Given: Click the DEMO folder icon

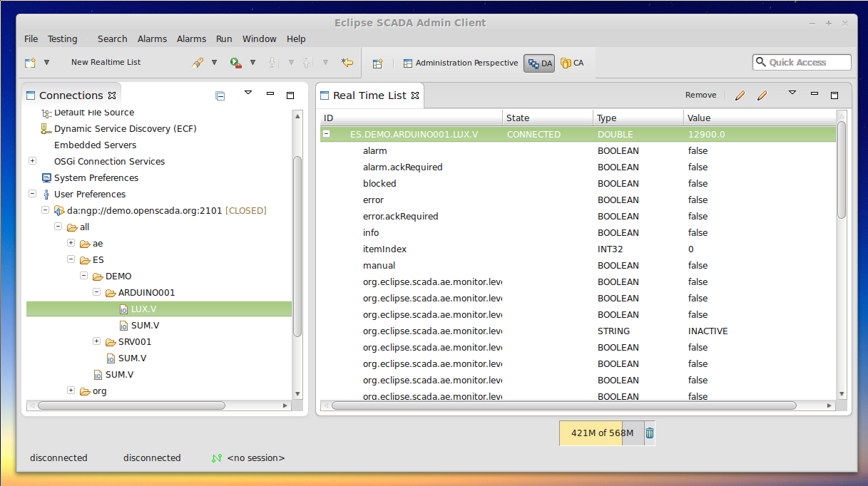Looking at the screenshot, I should click(98, 276).
